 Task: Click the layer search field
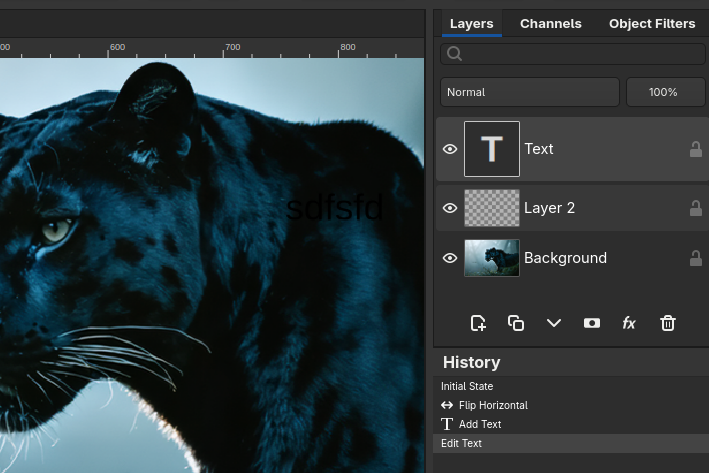click(x=575, y=54)
